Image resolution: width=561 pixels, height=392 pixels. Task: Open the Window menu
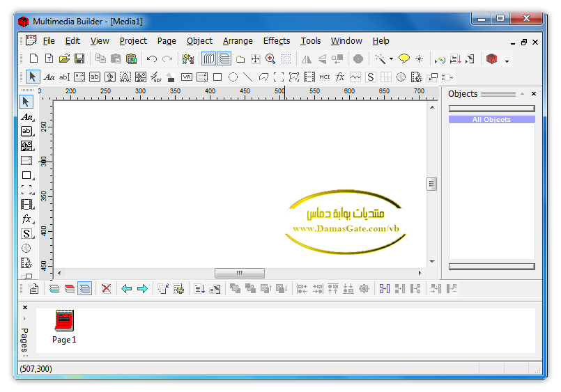click(x=346, y=41)
